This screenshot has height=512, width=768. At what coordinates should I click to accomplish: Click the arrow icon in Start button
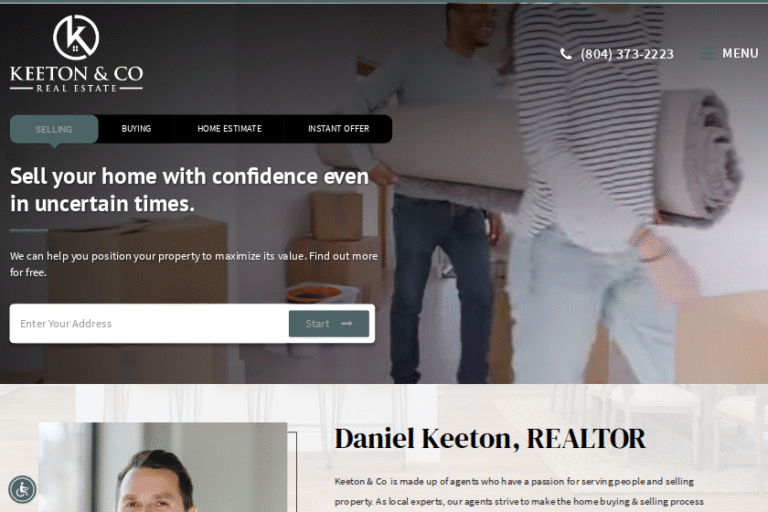click(347, 323)
